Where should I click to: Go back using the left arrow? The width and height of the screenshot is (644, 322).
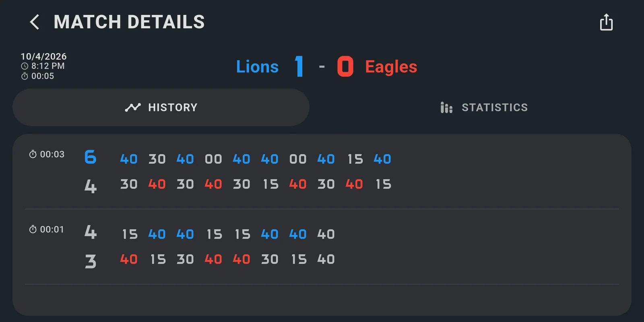tap(35, 22)
